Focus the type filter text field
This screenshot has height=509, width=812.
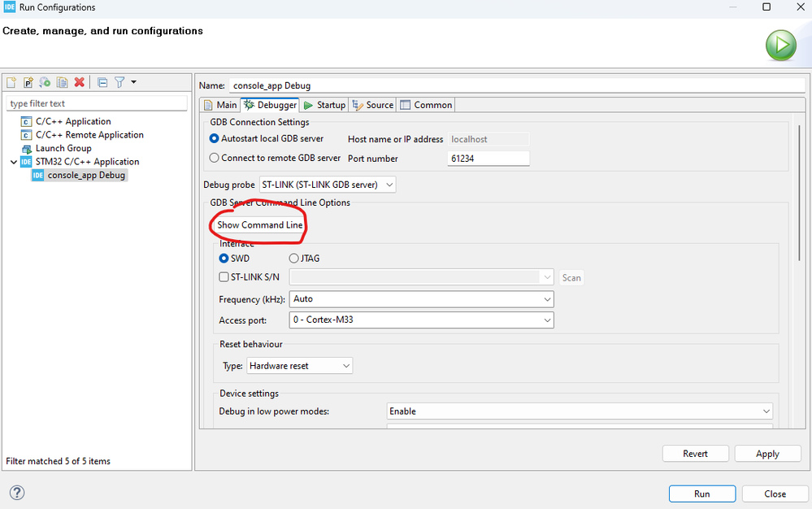[x=97, y=103]
